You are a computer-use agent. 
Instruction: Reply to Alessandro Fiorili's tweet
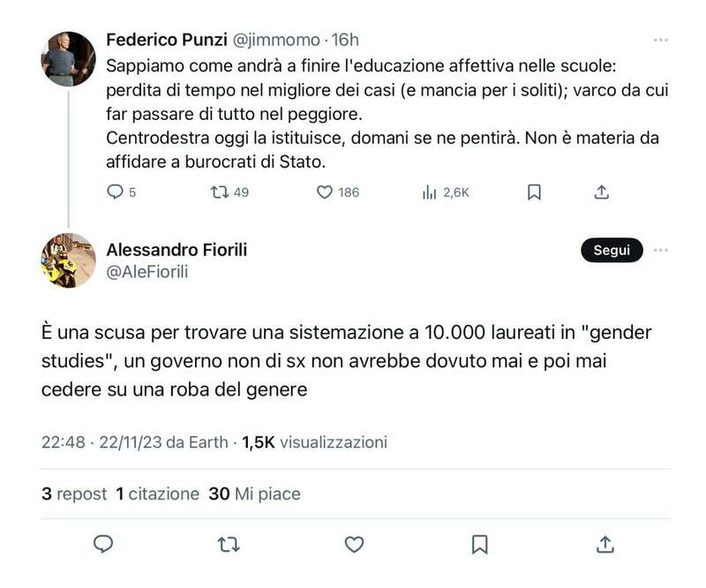(x=102, y=544)
